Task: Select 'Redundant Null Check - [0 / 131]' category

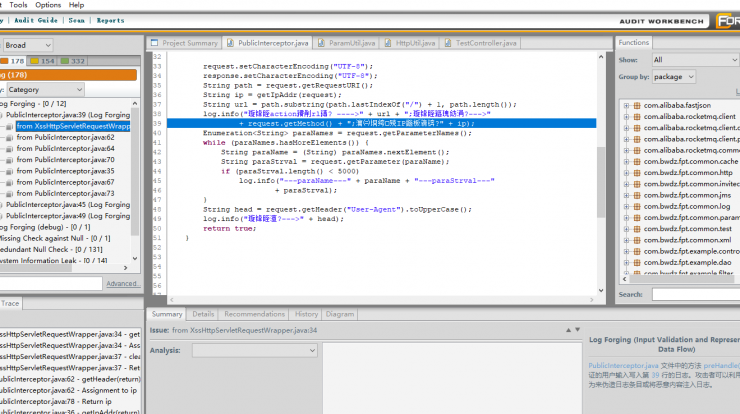Action: pos(51,250)
